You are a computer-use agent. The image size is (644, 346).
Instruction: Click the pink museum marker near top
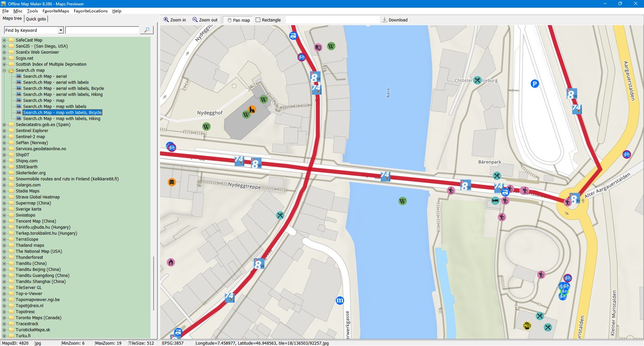[318, 47]
